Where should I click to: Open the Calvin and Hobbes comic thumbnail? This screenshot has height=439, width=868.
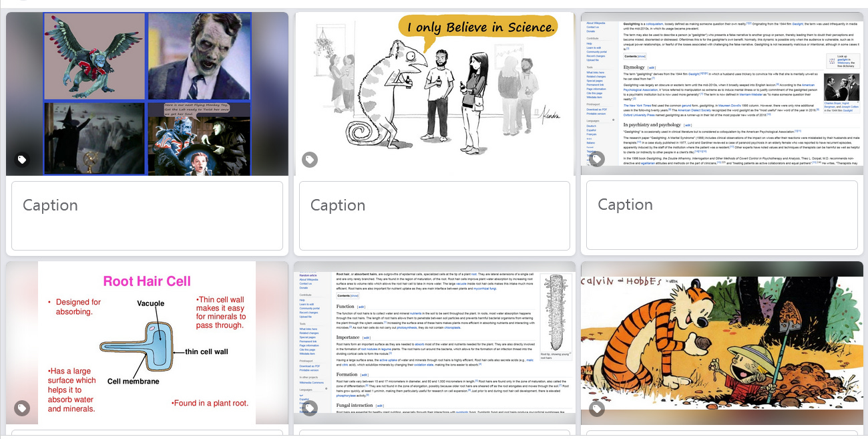point(722,343)
